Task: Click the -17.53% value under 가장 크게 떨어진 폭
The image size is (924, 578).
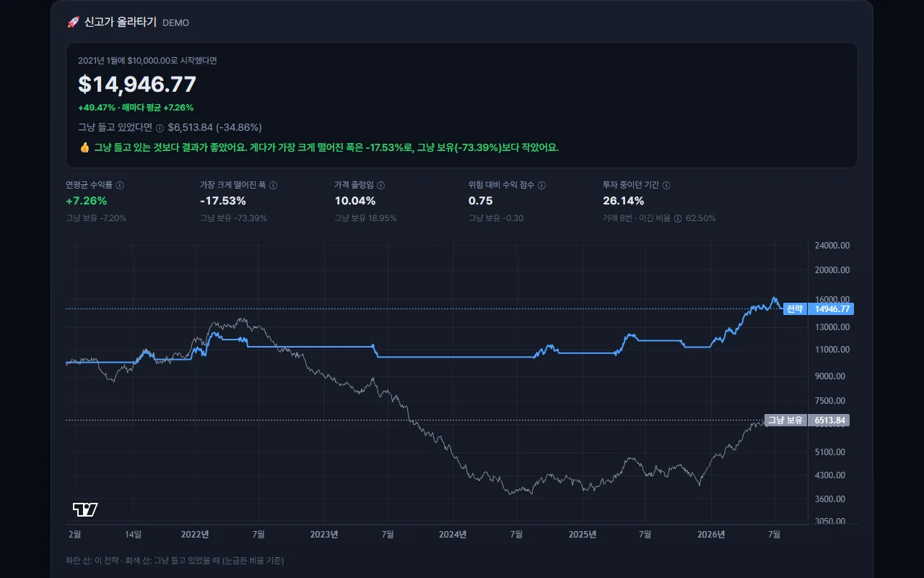Action: 223,201
